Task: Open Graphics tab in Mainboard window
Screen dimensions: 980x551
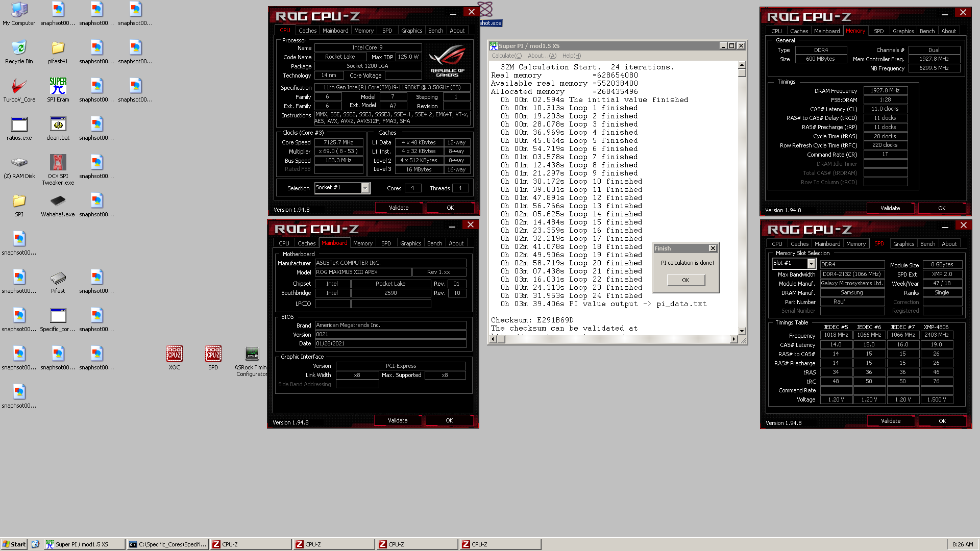Action: (410, 243)
